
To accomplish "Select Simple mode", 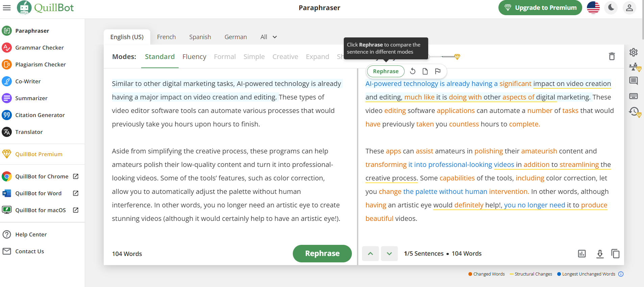I will tap(254, 57).
